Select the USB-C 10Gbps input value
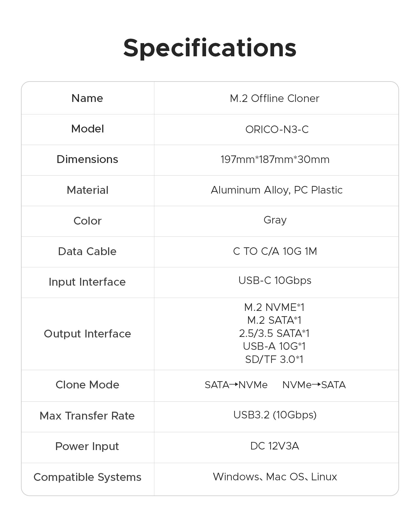 [x=275, y=281]
